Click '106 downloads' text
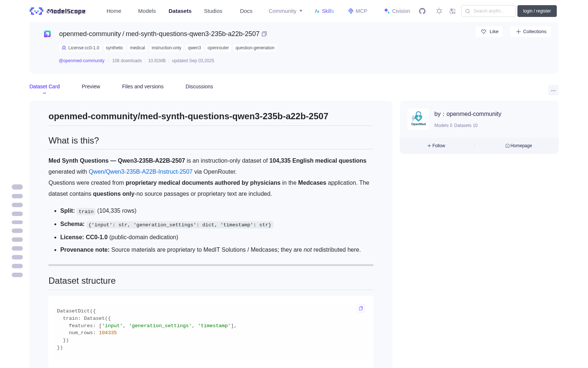This screenshot has height=368, width=588. pos(127,61)
